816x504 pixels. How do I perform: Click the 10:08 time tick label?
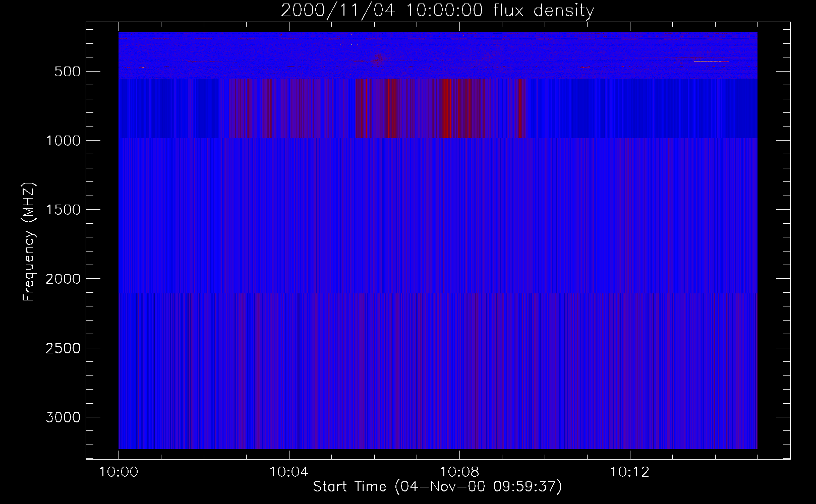click(459, 472)
